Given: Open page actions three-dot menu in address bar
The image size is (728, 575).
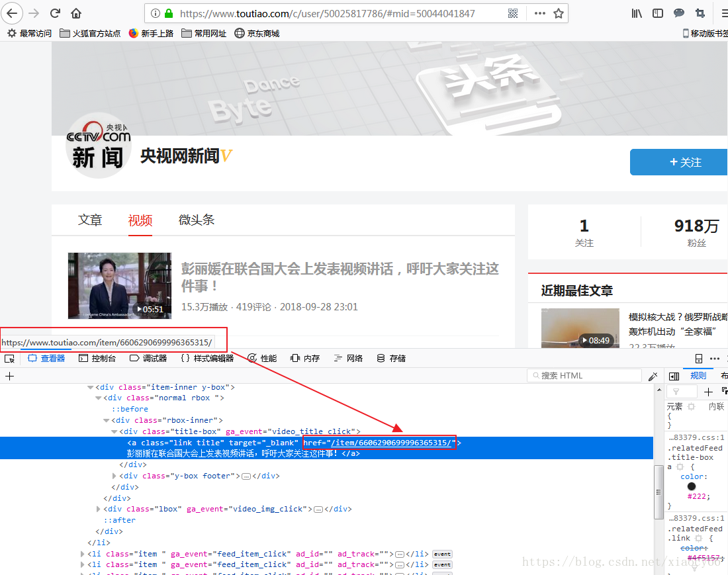Looking at the screenshot, I should click(x=539, y=13).
